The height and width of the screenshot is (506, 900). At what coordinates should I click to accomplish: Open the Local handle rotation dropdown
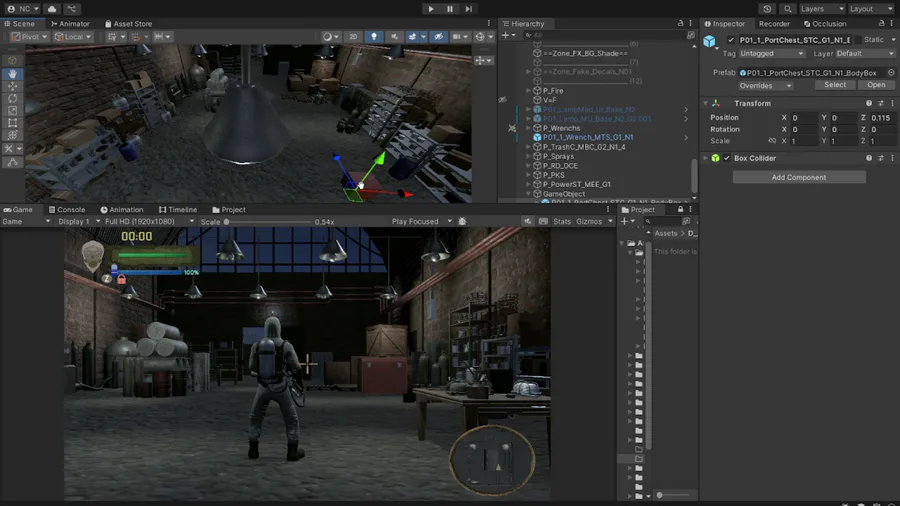[x=73, y=36]
